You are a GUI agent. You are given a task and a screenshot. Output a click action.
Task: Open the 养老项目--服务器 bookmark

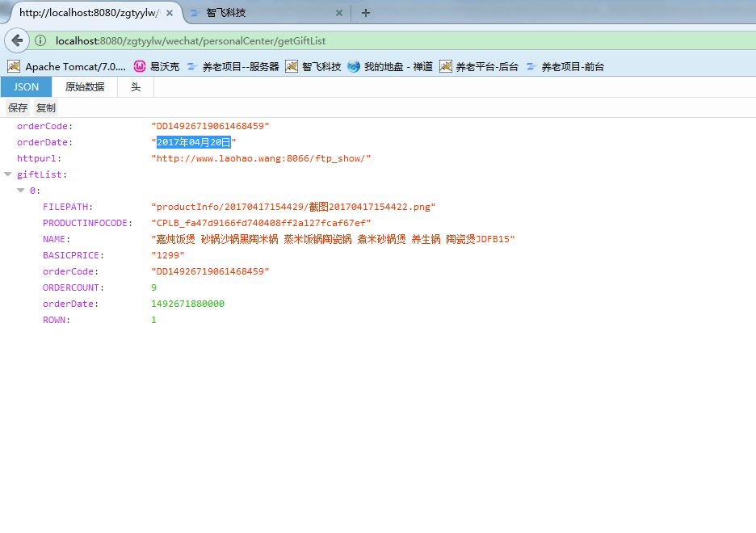point(233,66)
